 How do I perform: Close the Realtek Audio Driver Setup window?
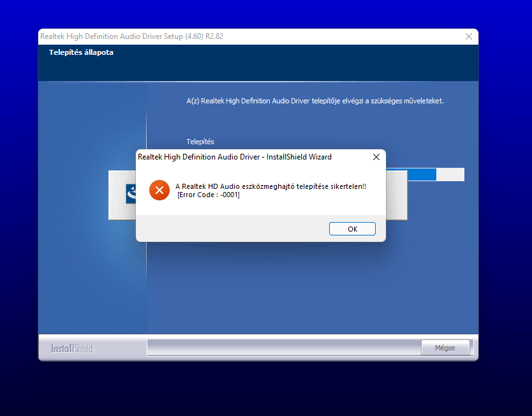(x=469, y=36)
